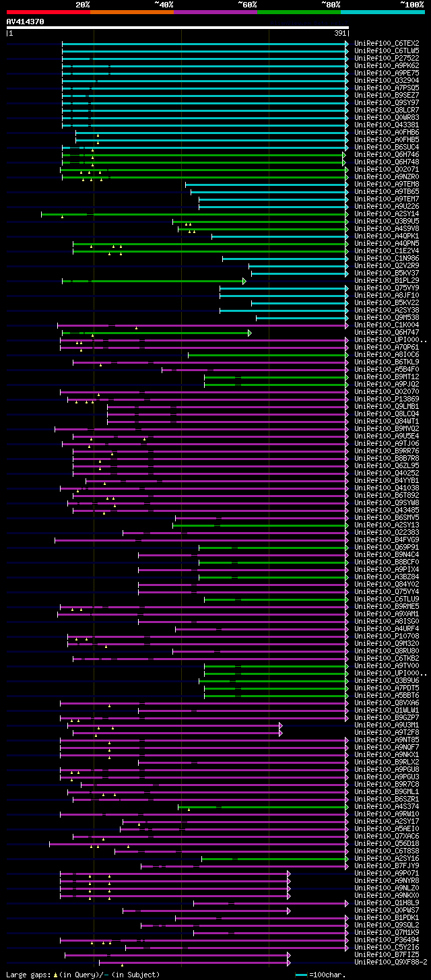Viewport: 431px width, 980px height.
Task: Click the Large gaps legend text
Action: pyautogui.click(x=83, y=975)
